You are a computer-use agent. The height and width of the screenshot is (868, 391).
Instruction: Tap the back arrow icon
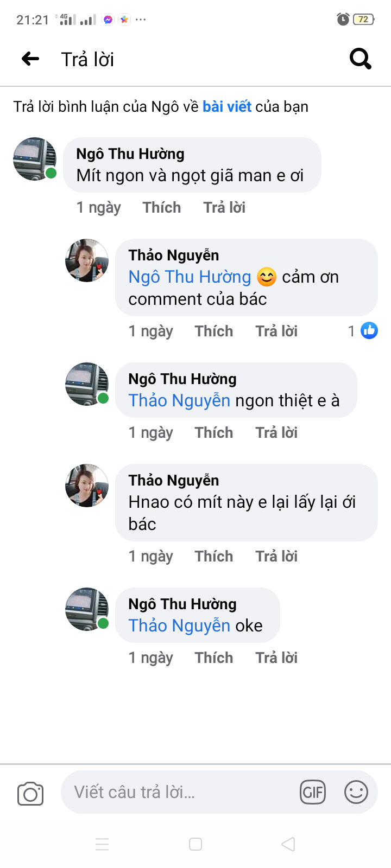(x=30, y=59)
